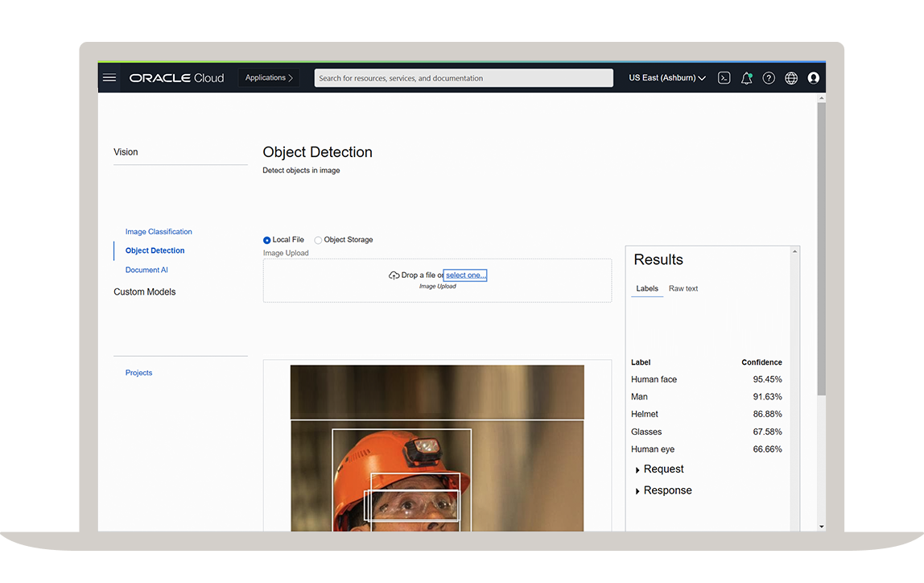
Task: Select the Local File radio button
Action: coord(267,240)
